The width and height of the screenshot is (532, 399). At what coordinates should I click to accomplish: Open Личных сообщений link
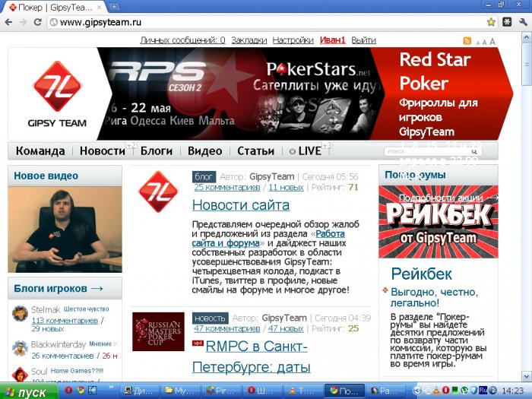tap(182, 40)
